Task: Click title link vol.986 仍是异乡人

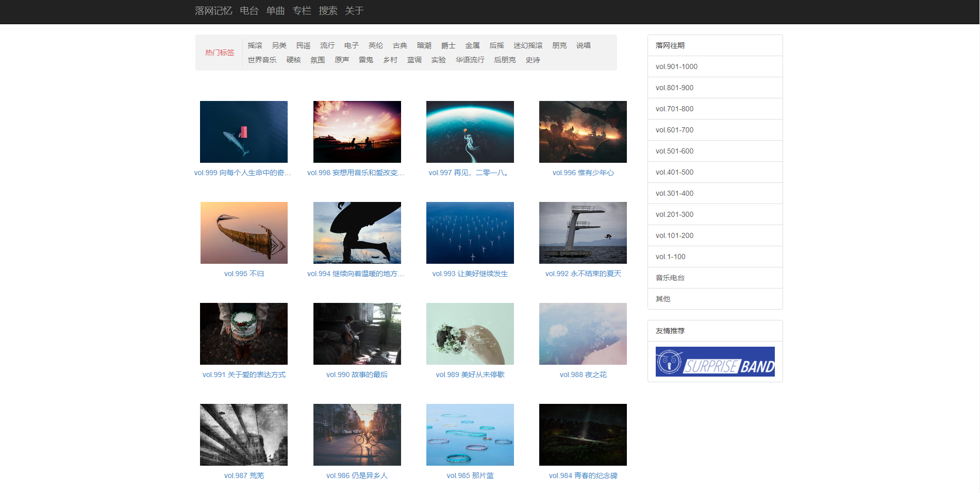Action: click(357, 475)
